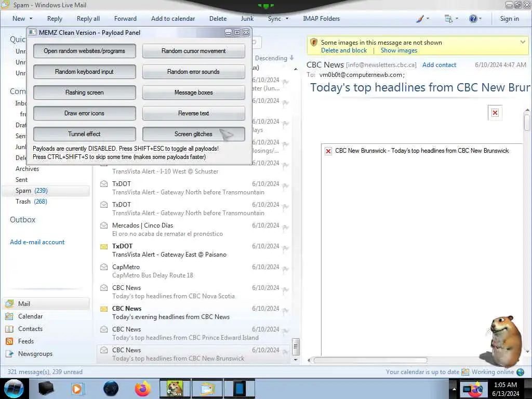
Task: Open the paintbrush dropdown arrow
Action: pos(428,19)
